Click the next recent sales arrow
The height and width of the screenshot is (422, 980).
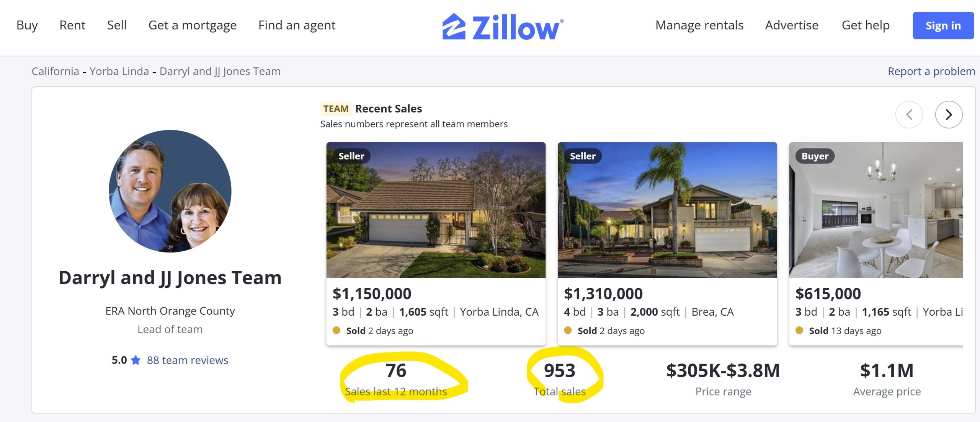[x=948, y=114]
